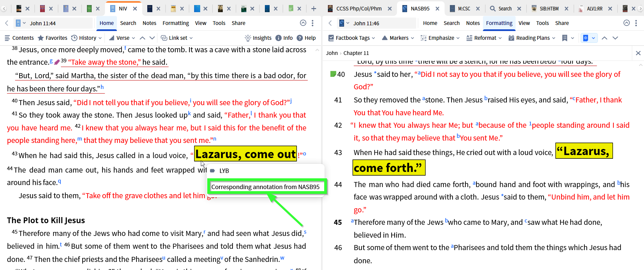Switch to Search in the NIV panel

128,23
